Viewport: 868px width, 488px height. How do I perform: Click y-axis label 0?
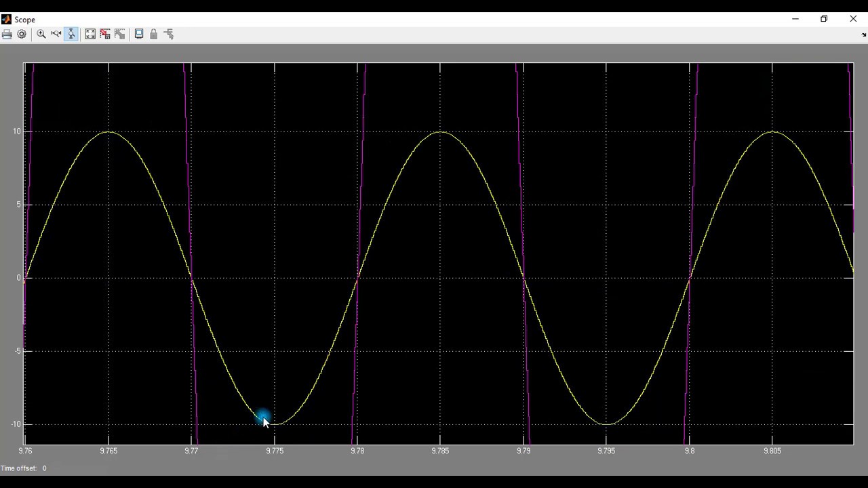click(x=18, y=278)
